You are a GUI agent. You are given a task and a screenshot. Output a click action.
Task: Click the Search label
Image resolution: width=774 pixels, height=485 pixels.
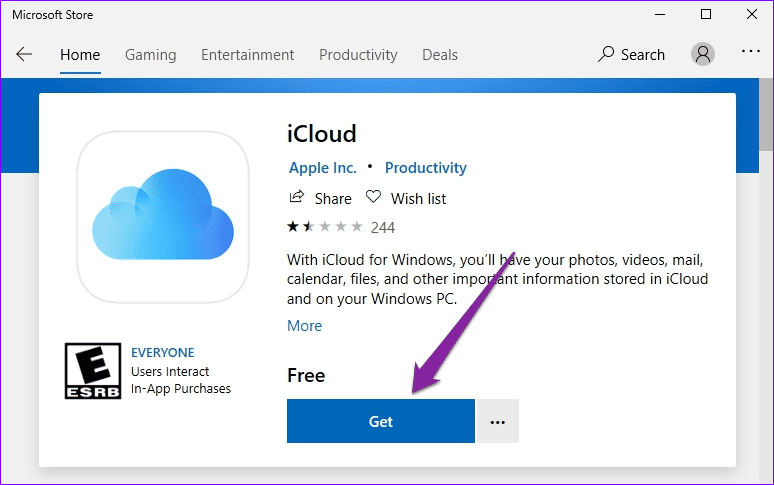click(643, 55)
